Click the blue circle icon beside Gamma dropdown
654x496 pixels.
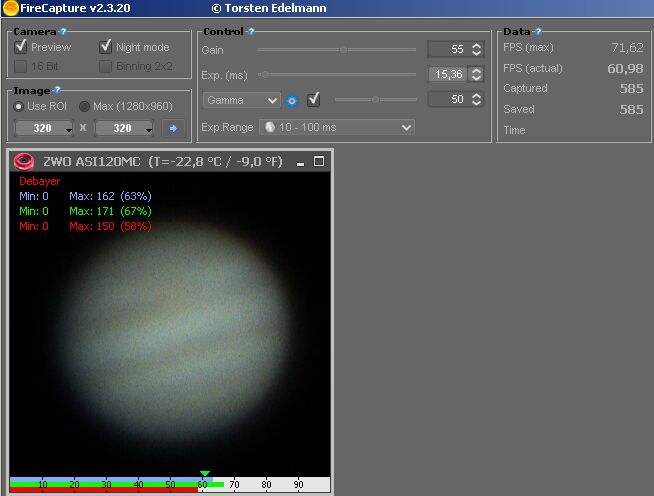[292, 100]
